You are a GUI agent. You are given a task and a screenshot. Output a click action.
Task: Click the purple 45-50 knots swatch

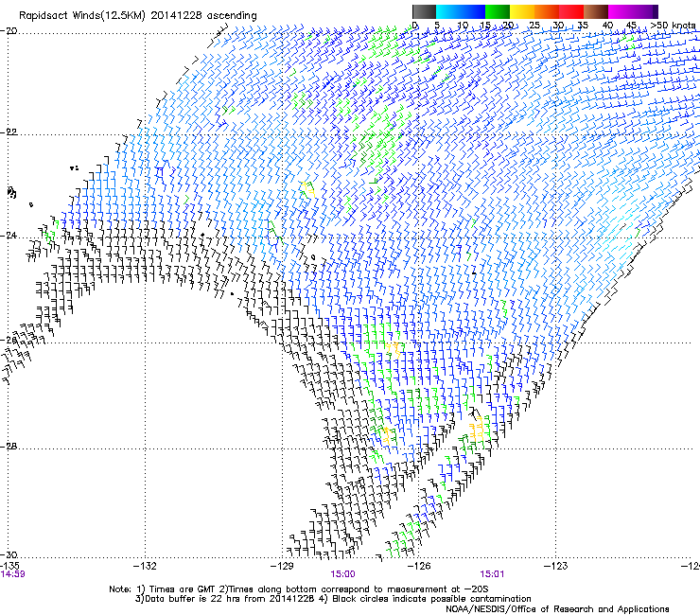tap(645, 11)
